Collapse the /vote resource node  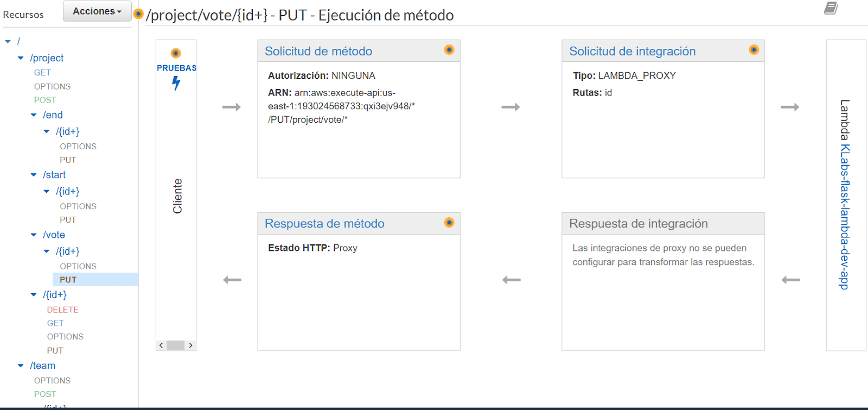(x=34, y=235)
